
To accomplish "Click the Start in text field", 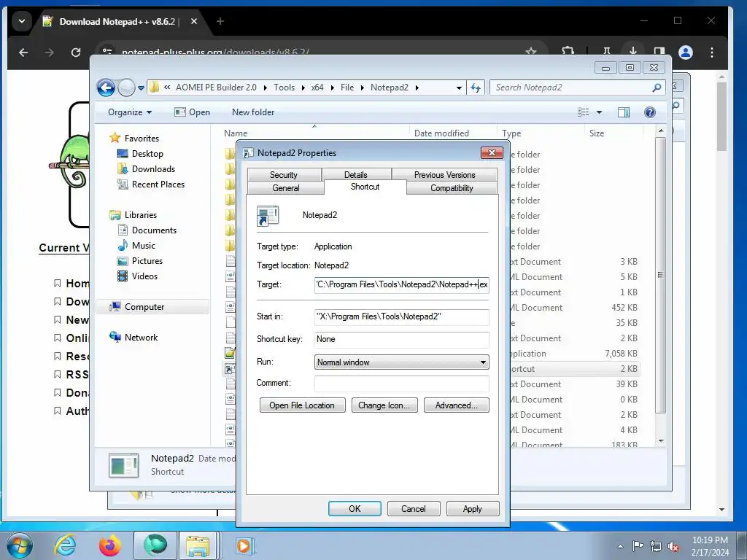I will [x=402, y=316].
